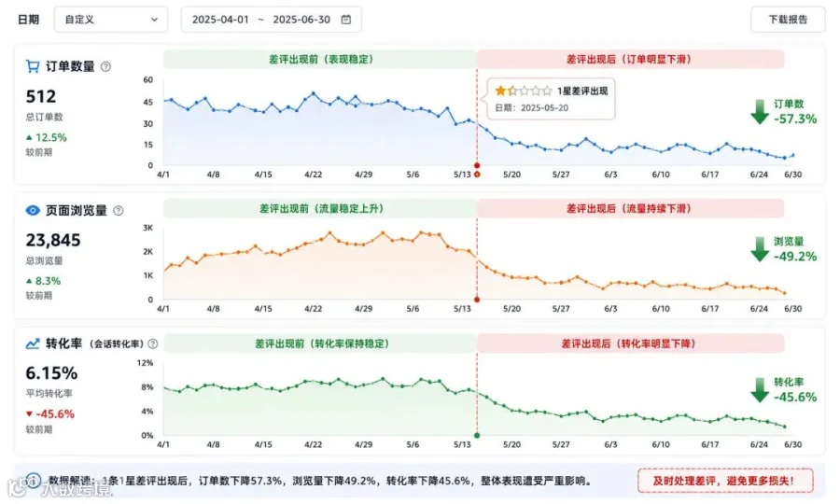
Task: Click the green marker dot on conversion chart axis
Action: click(477, 436)
